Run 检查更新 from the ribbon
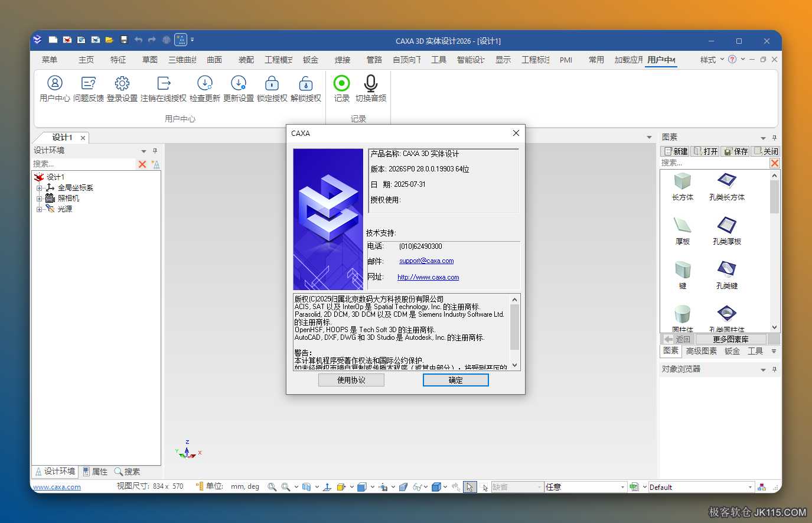812x523 pixels. [205, 89]
